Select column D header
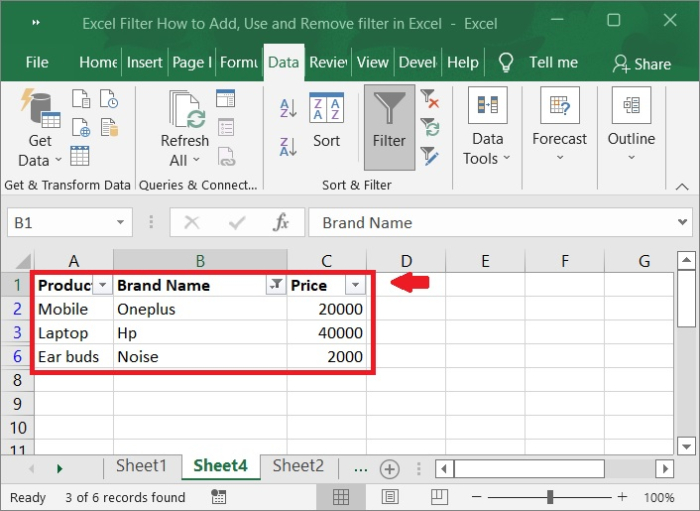700x511 pixels. tap(406, 261)
